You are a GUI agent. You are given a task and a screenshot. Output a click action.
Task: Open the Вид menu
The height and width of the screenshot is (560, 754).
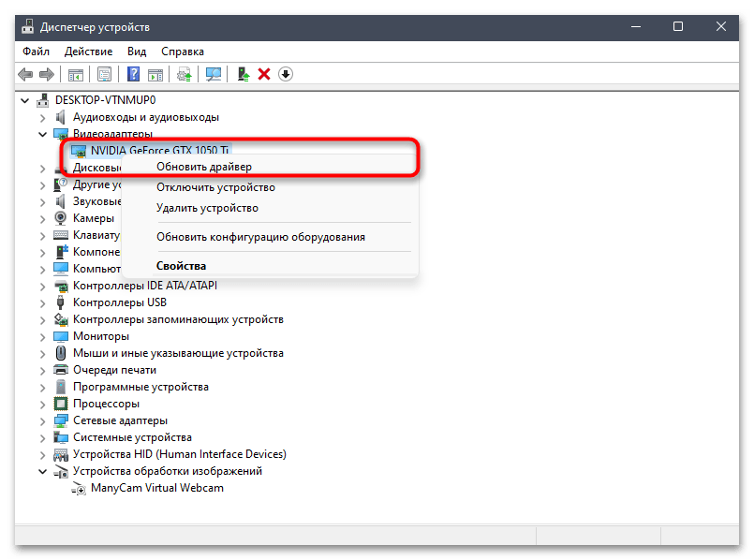point(137,52)
